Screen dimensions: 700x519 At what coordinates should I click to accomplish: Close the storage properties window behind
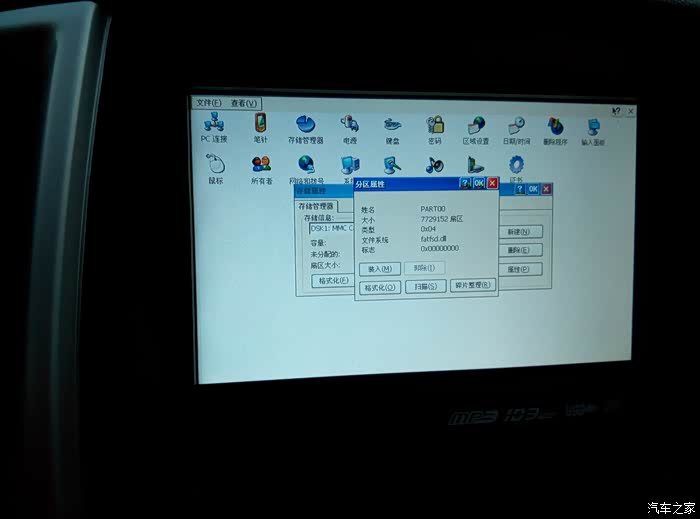[546, 189]
